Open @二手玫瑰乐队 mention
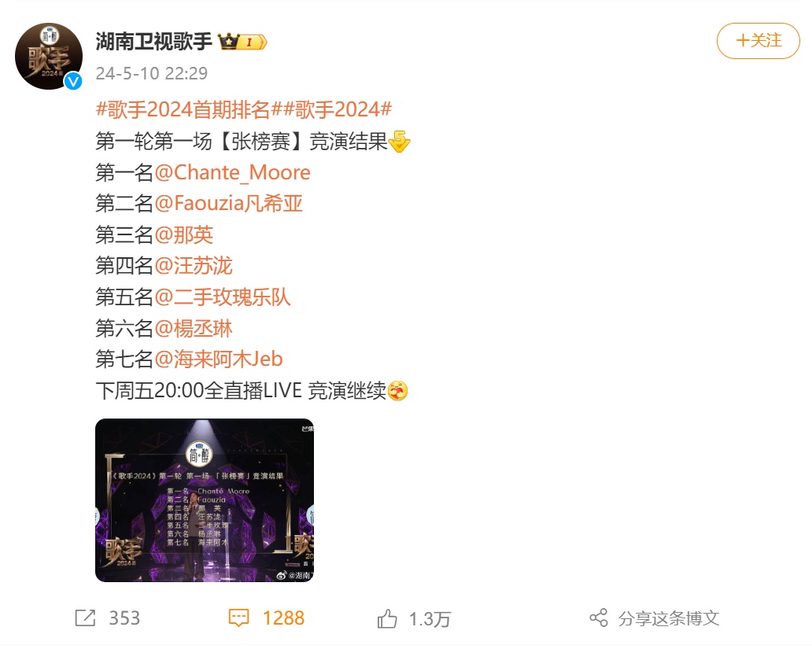This screenshot has width=812, height=649. 223,297
